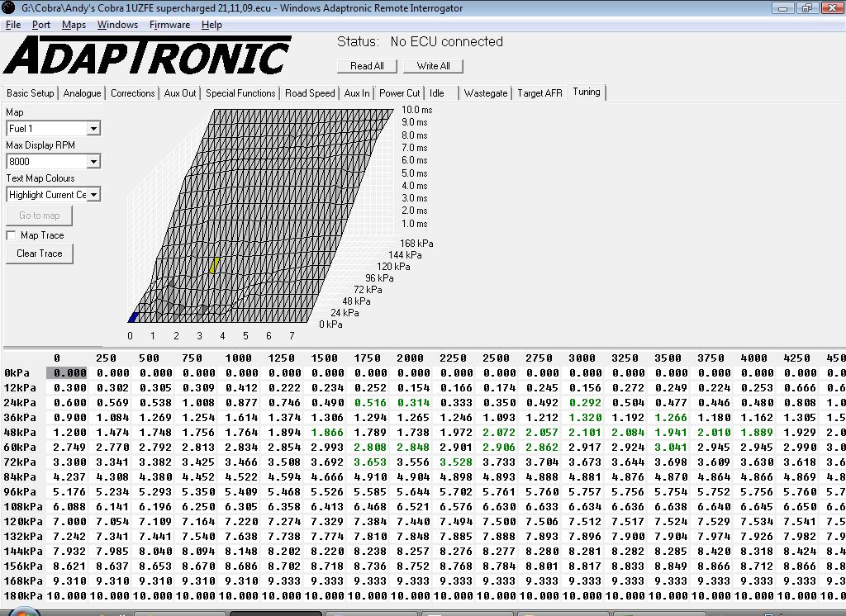This screenshot has height=616, width=846.
Task: Open the Text Map Colours dropdown
Action: [93, 194]
